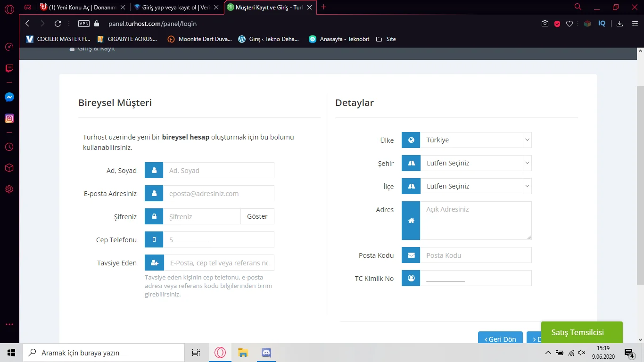Open Easy Setup sliders menu
644x362 pixels.
pos(635,24)
